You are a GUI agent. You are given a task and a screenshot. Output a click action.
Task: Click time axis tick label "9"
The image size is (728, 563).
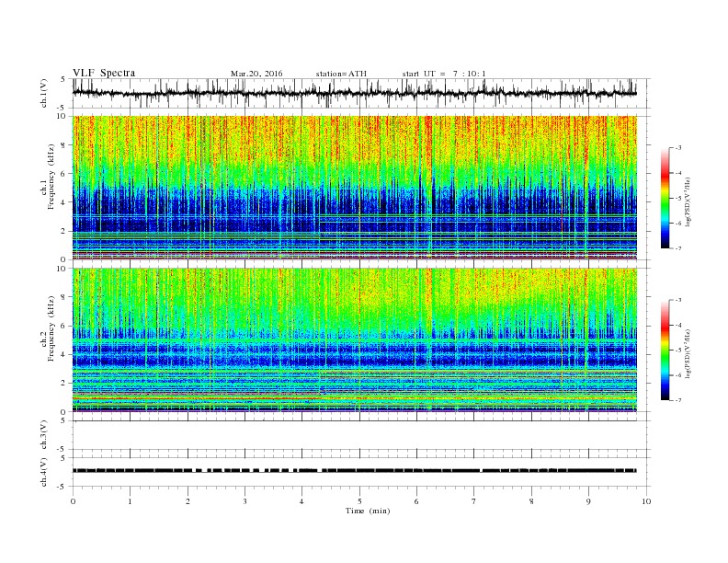pyautogui.click(x=588, y=501)
